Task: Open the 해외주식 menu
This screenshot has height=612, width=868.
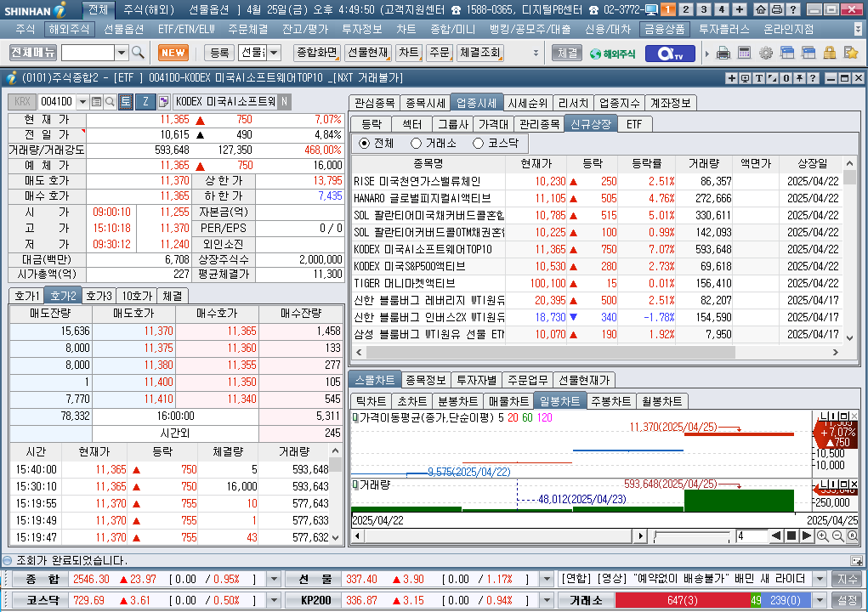Action: point(69,29)
